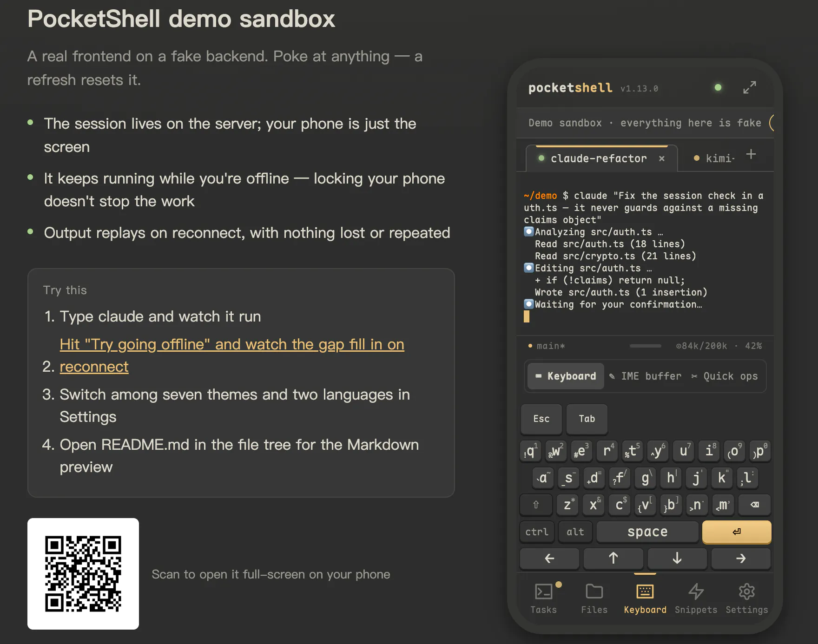Click the 84k/200k token usage text
The height and width of the screenshot is (644, 818).
click(x=701, y=346)
